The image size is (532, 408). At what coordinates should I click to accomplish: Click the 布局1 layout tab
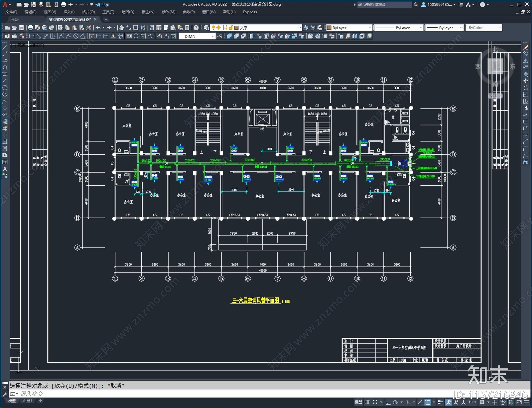(27, 401)
